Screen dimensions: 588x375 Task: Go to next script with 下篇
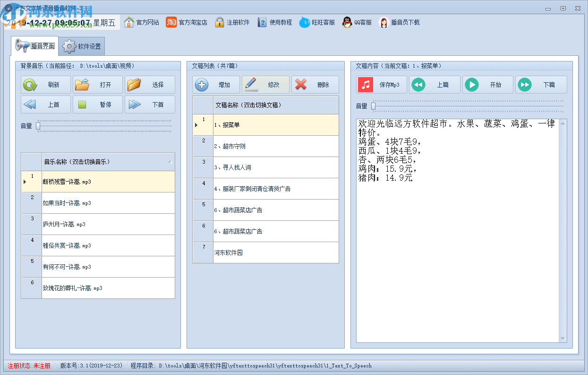pyautogui.click(x=541, y=85)
